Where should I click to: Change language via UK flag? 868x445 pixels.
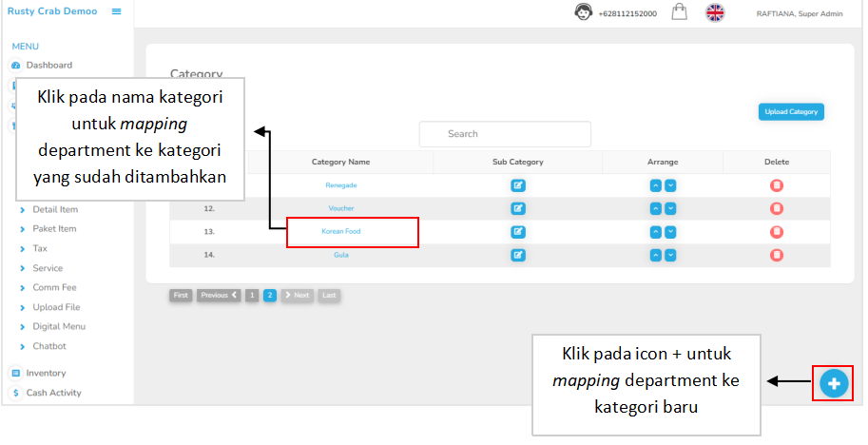pyautogui.click(x=715, y=12)
